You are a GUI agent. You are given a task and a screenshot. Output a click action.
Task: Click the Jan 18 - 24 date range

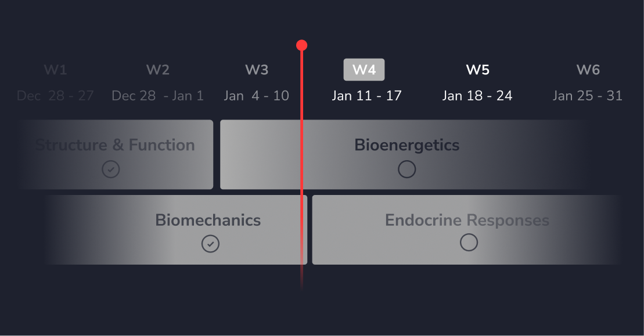pyautogui.click(x=477, y=96)
